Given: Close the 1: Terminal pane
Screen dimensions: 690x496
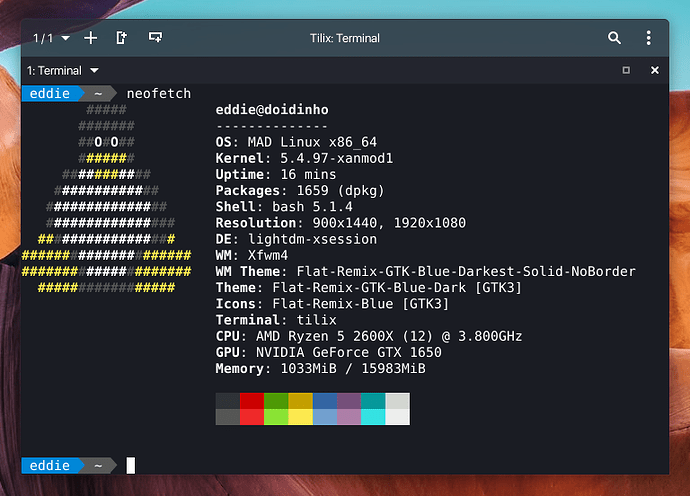Looking at the screenshot, I should (x=655, y=71).
